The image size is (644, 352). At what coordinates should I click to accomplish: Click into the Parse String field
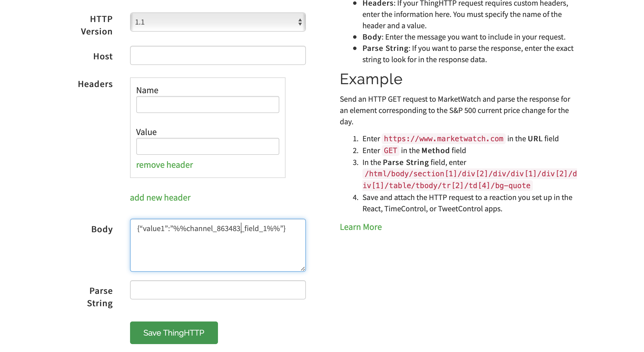[x=218, y=290]
